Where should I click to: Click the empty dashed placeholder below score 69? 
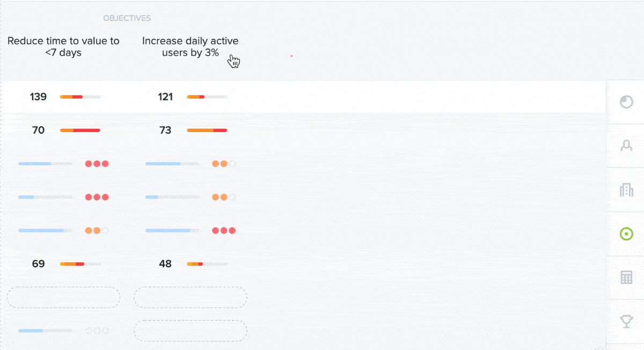point(63,297)
